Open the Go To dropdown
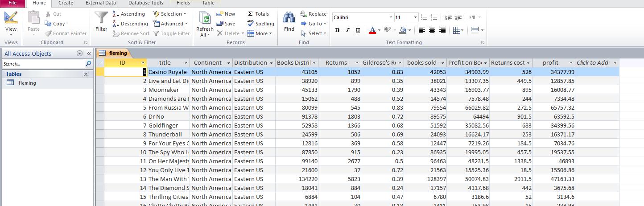Viewport: 644px width, 206px height. click(314, 24)
